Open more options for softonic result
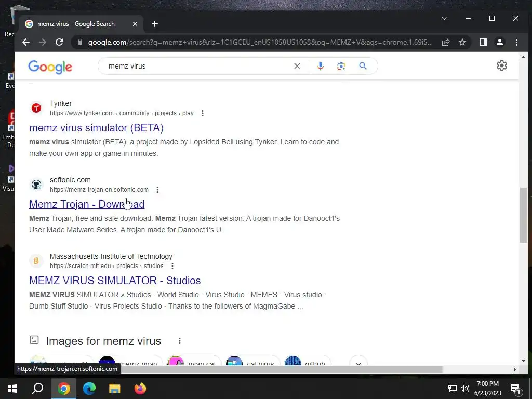 coord(157,190)
